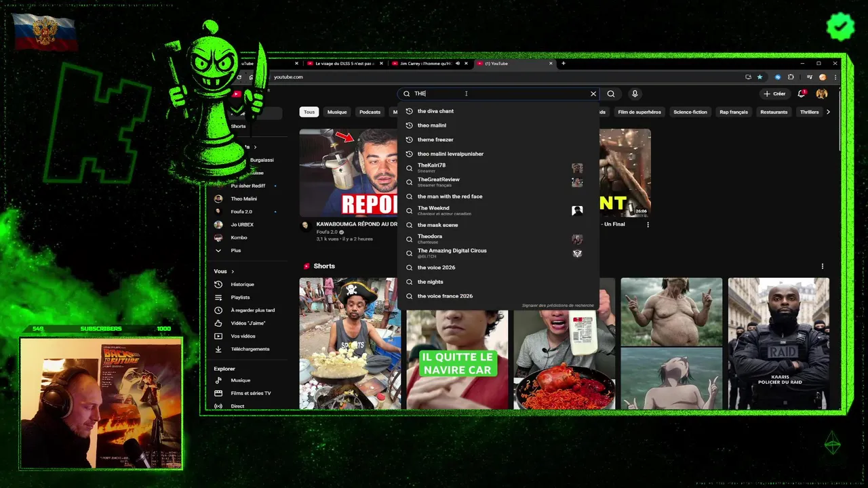Viewport: 868px width, 488px height.
Task: Click Signaler des prédictions de recherche link
Action: pos(557,306)
